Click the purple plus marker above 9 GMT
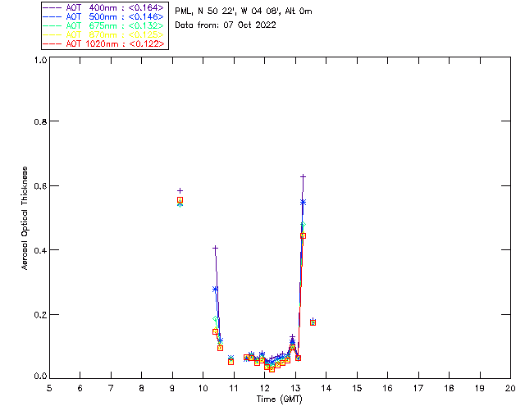This screenshot has width=525, height=420. point(180,190)
